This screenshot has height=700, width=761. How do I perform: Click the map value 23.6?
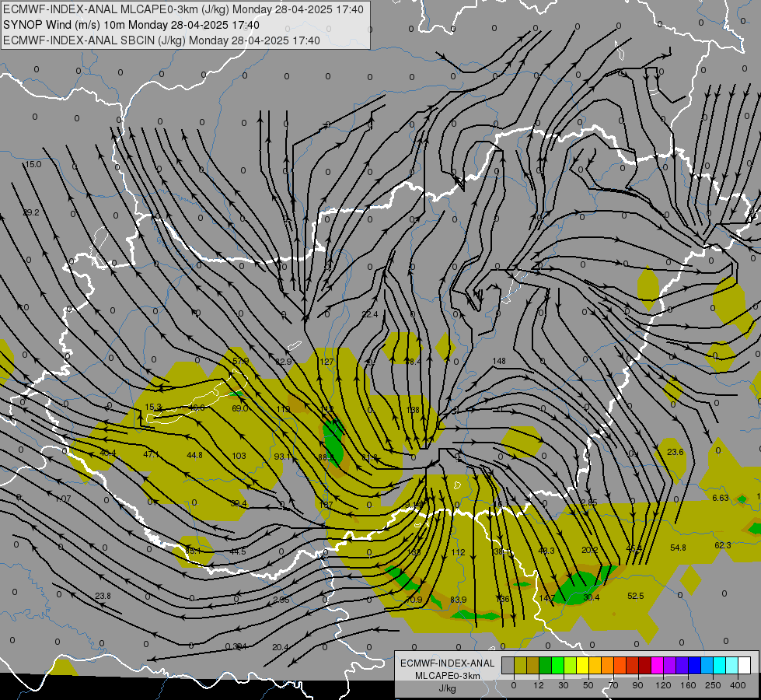(675, 452)
